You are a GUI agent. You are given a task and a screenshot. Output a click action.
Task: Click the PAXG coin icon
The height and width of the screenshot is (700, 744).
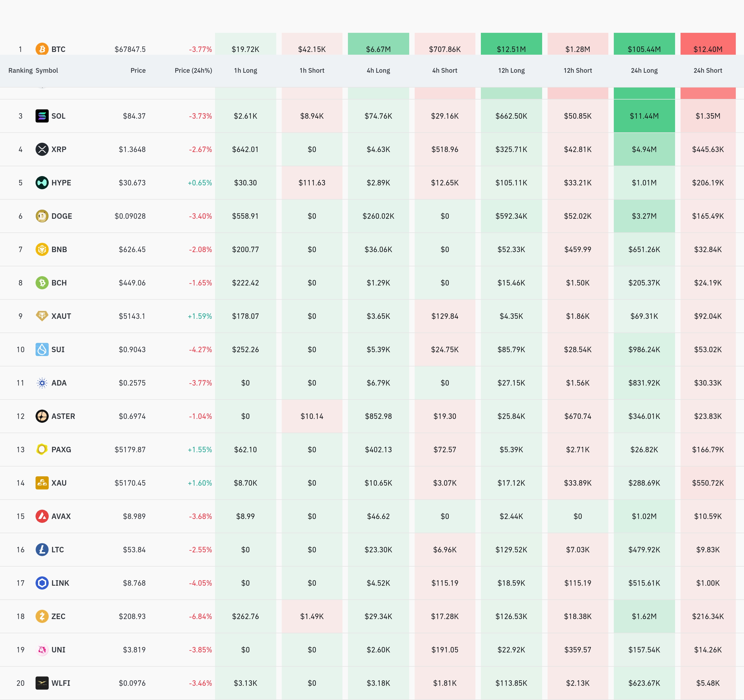[x=42, y=449]
